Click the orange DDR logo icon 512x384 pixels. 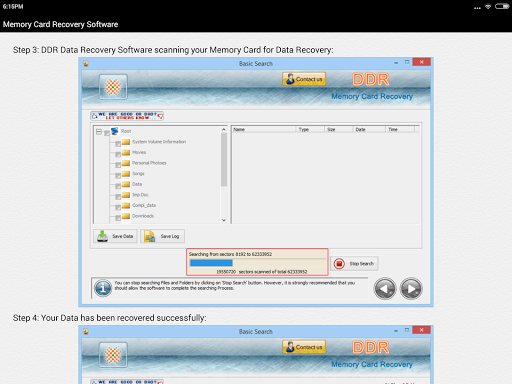coord(113,87)
